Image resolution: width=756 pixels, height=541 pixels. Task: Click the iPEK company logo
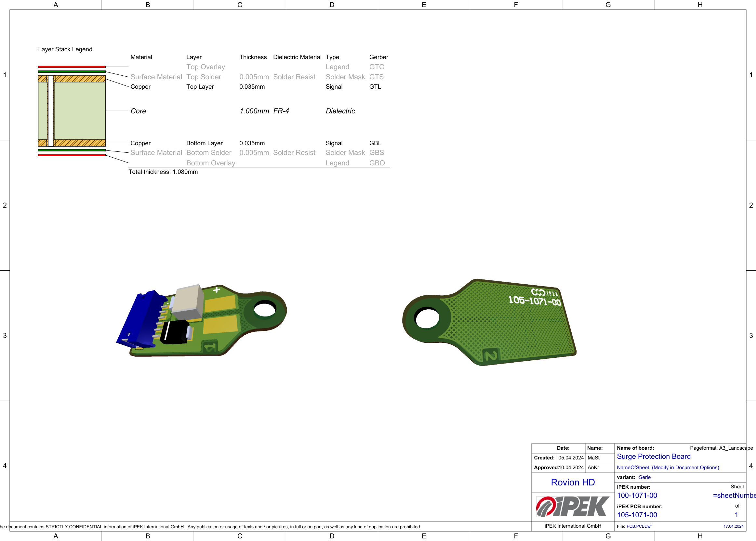[572, 507]
